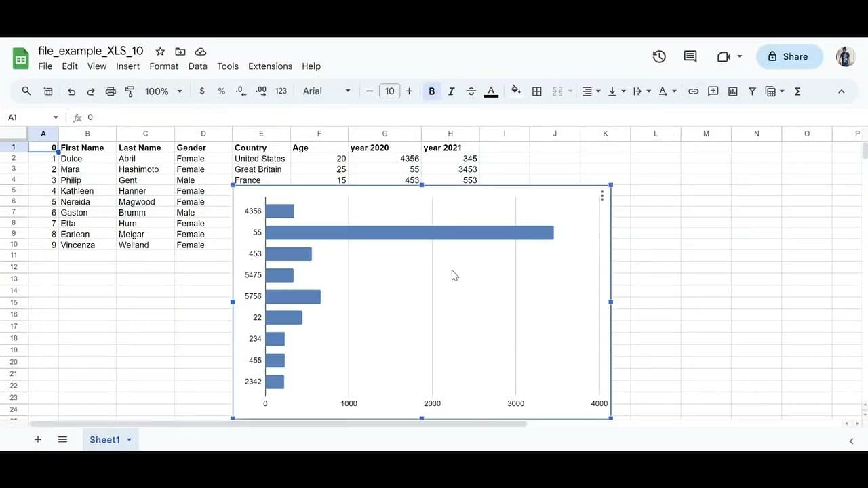The width and height of the screenshot is (868, 488).
Task: Click the Borders icon
Action: 536,91
